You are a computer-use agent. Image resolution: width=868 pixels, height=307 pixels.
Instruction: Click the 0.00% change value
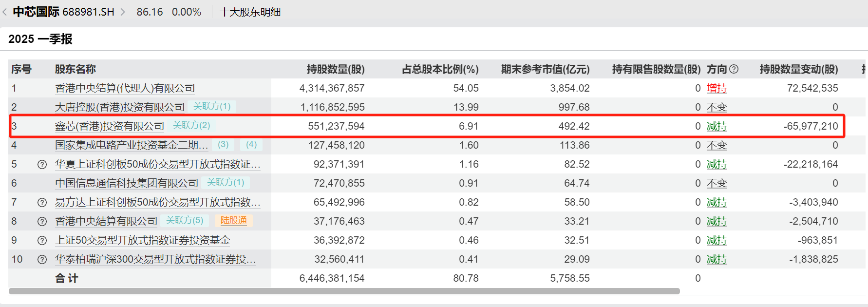pos(187,12)
